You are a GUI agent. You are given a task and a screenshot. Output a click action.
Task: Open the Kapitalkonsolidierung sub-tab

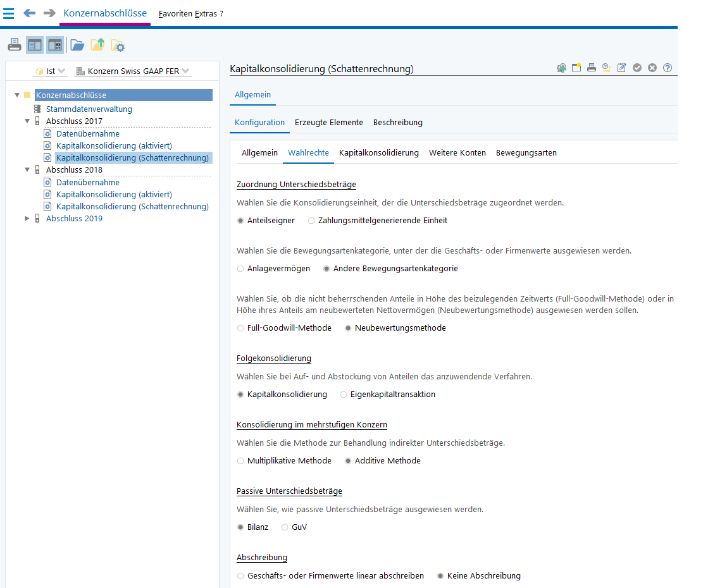[378, 153]
